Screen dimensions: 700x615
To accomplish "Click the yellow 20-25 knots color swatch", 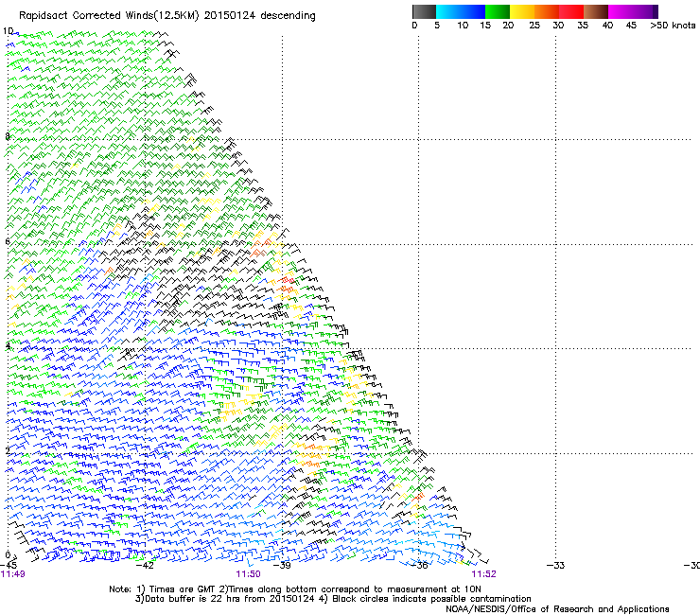I will pyautogui.click(x=522, y=11).
